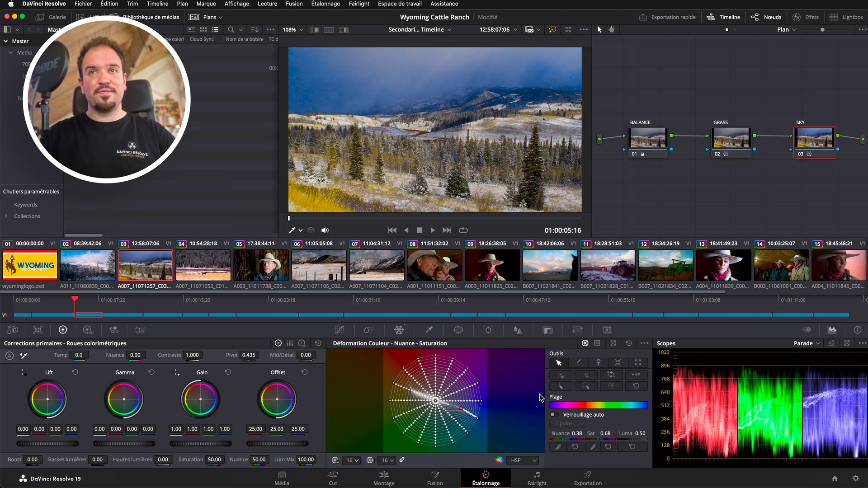Open the Power Window palette
Viewport: 868px width, 488px height.
coord(458,330)
